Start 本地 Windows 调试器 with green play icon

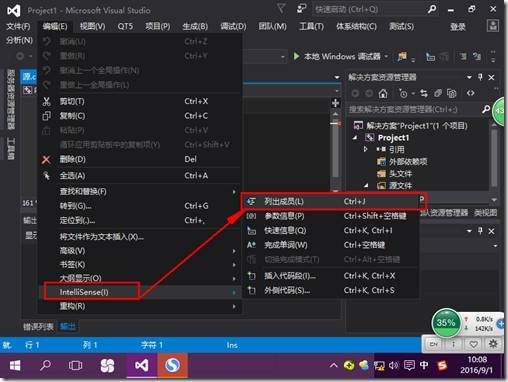[337, 56]
